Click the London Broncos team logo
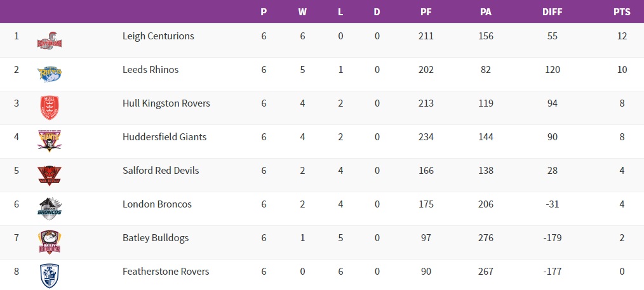The image size is (644, 290). [50, 208]
